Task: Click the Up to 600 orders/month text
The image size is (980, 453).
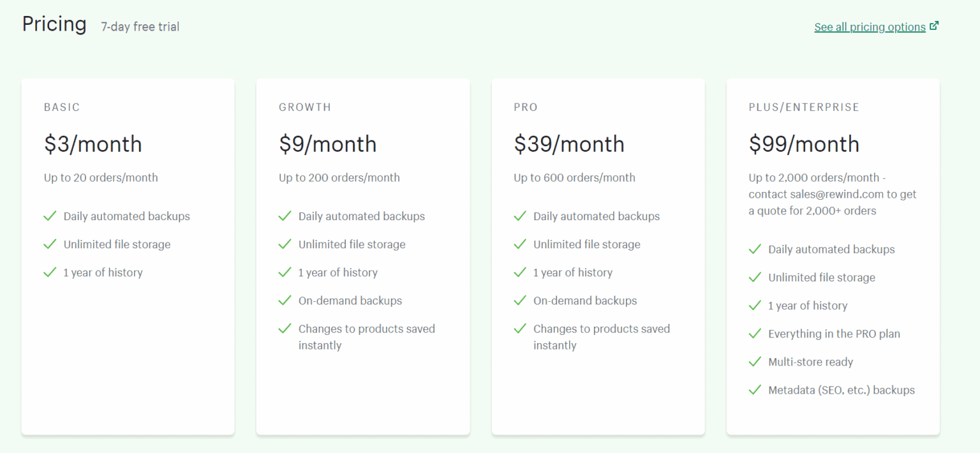Action: (574, 177)
